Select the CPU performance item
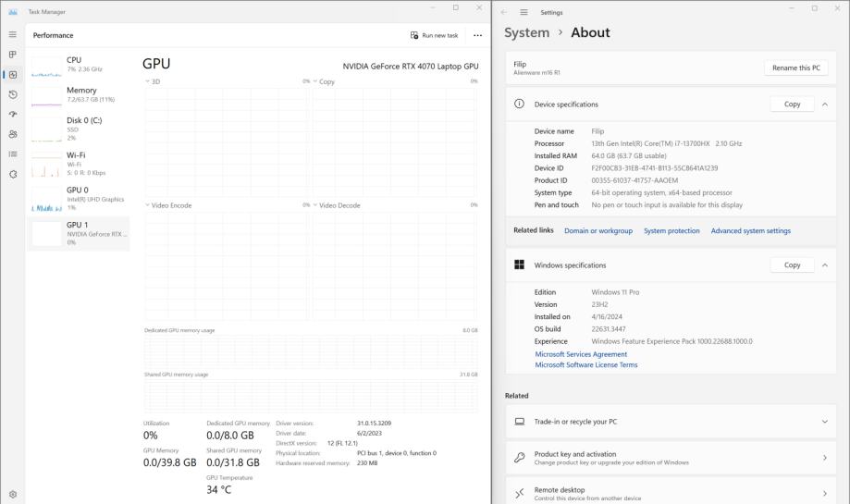The width and height of the screenshot is (850, 504). (x=79, y=64)
